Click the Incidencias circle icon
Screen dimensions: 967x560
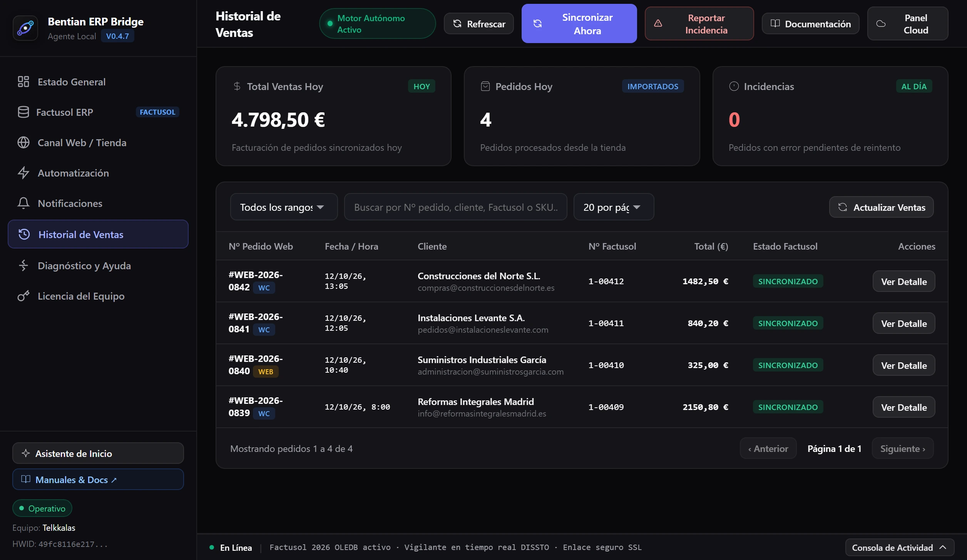734,86
